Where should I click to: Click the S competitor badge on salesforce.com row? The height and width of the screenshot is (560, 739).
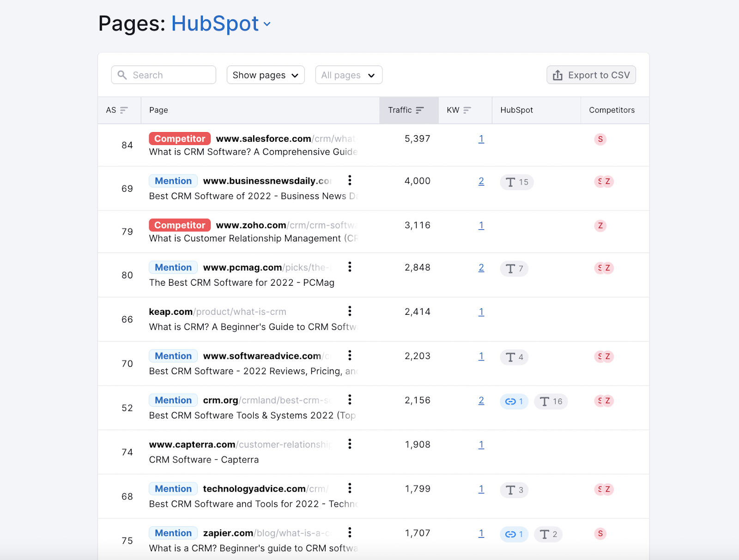(600, 139)
